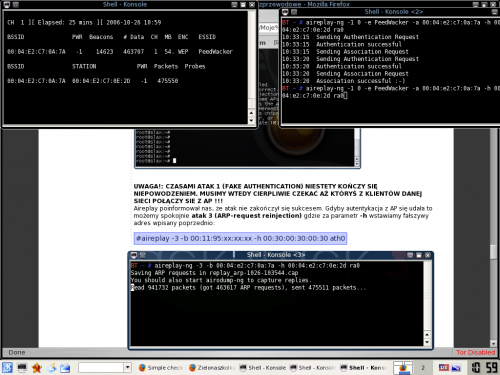Click the station MAC 00:04:E2:C7:0E:2D
The width and height of the screenshot is (500, 375).
coord(101,81)
